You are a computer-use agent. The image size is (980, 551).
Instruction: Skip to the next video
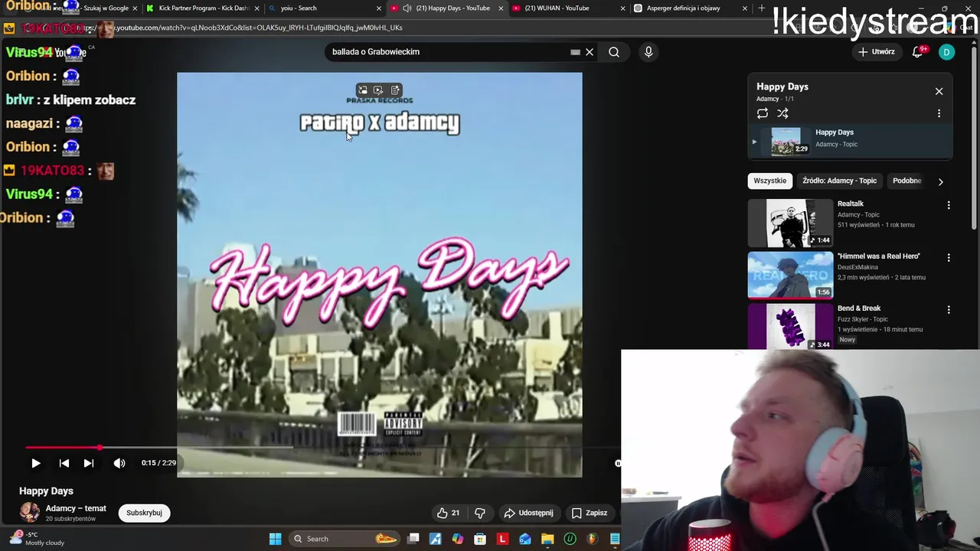(x=89, y=463)
